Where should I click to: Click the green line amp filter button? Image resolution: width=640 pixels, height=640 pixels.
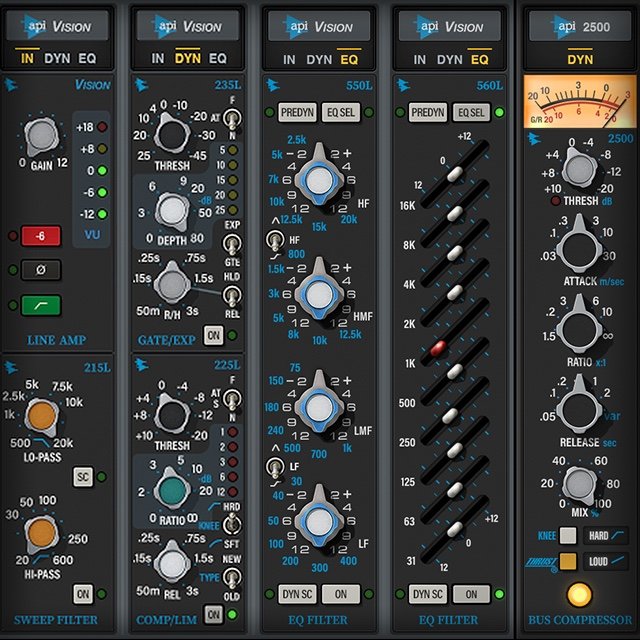point(41,305)
